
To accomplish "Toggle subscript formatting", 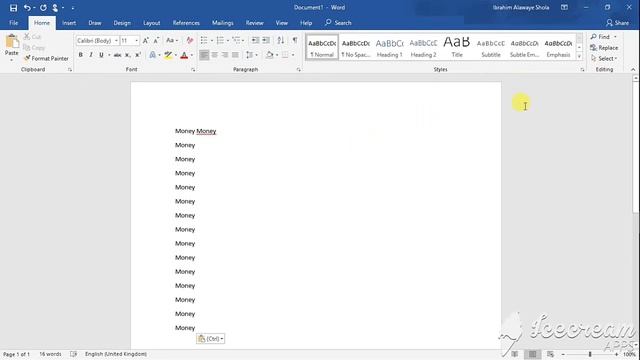I will pyautogui.click(x=128, y=55).
